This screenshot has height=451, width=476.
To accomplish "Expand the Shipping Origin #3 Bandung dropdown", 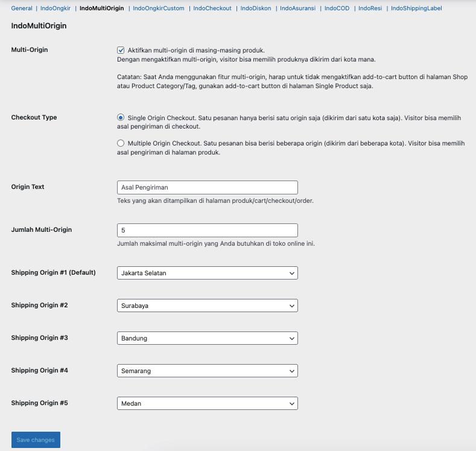I will [x=207, y=338].
